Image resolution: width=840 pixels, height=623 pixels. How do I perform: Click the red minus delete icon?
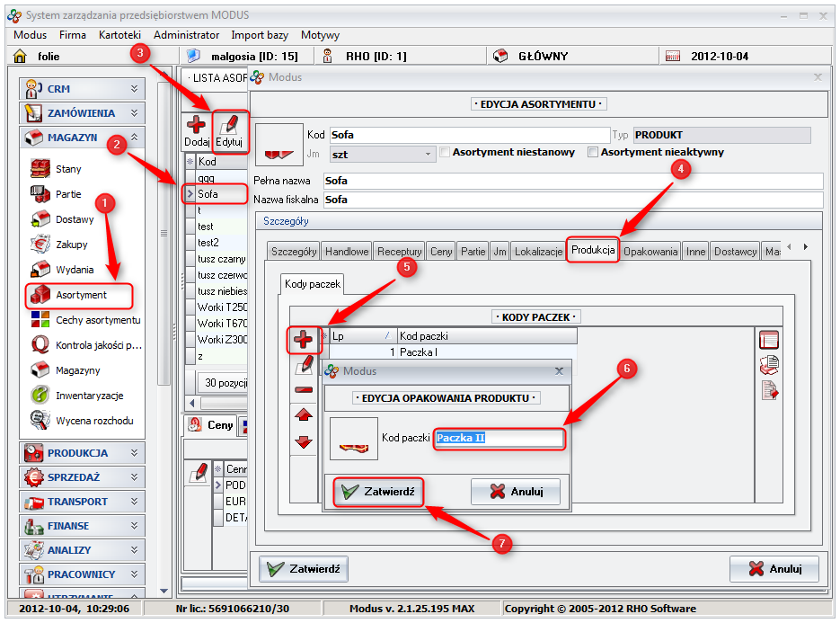click(x=304, y=390)
